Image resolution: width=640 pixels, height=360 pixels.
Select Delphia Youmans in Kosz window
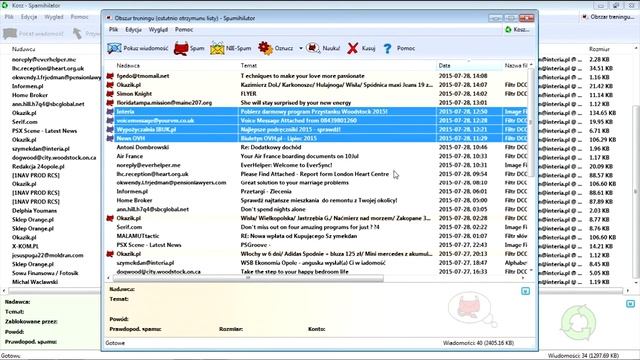(34, 211)
